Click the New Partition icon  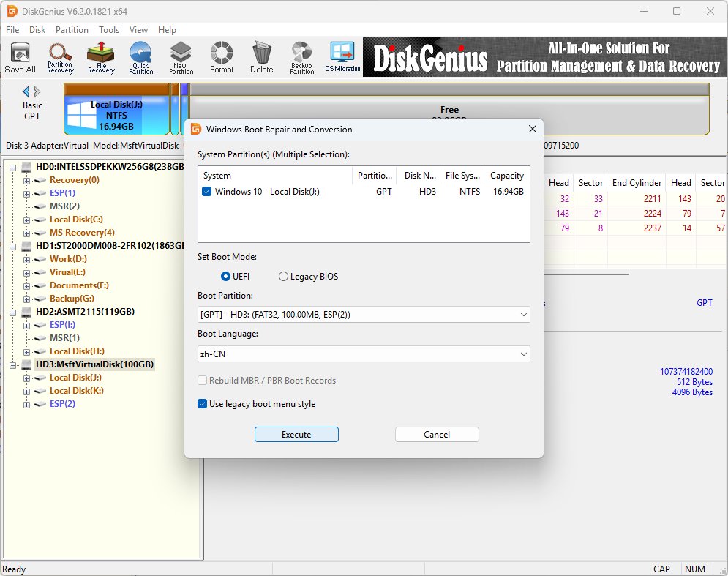click(x=181, y=58)
